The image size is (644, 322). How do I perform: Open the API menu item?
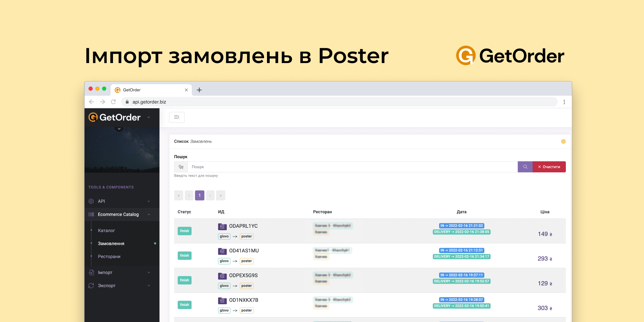(122, 201)
